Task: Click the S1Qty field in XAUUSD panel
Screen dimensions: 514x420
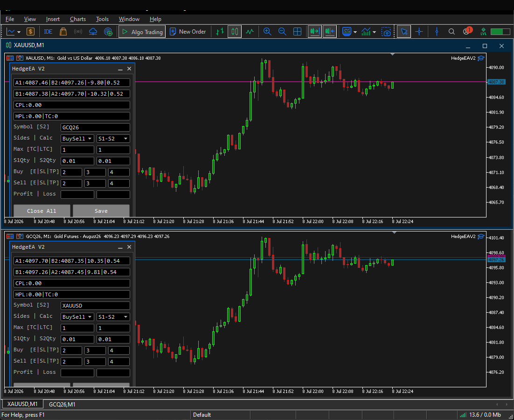Action: coord(77,161)
